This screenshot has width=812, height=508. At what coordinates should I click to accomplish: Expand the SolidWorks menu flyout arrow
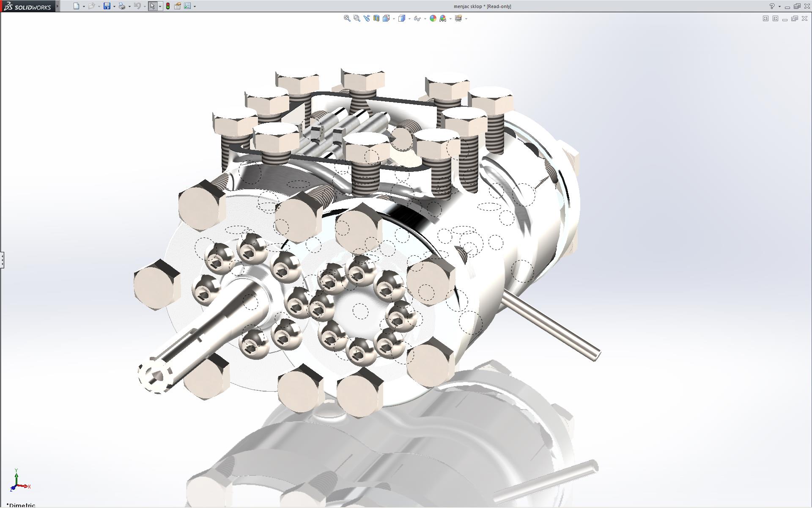(x=58, y=6)
